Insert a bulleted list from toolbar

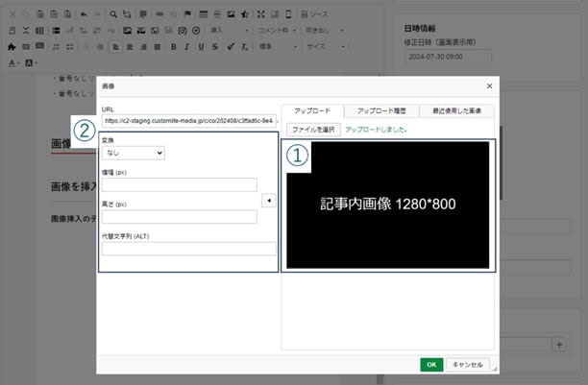[70, 46]
